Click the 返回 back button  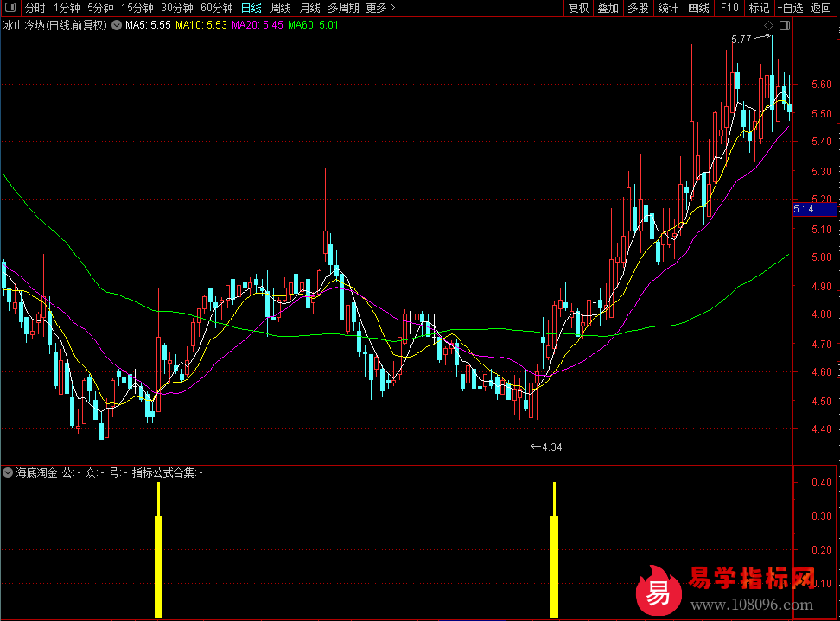tap(821, 8)
